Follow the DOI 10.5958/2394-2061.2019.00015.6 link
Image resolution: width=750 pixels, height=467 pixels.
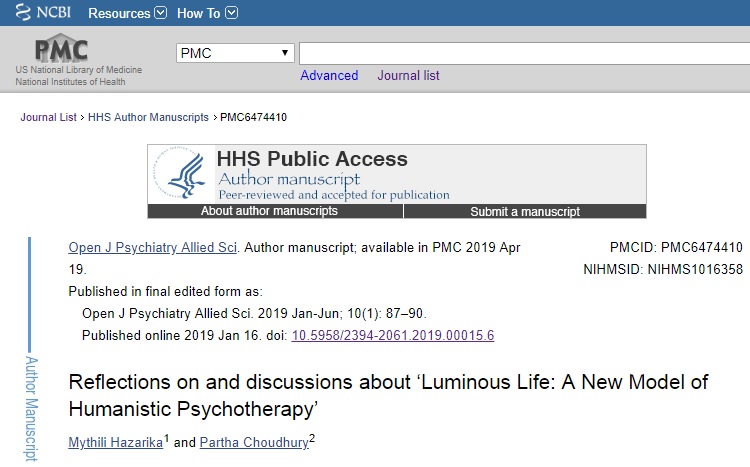[x=392, y=335]
